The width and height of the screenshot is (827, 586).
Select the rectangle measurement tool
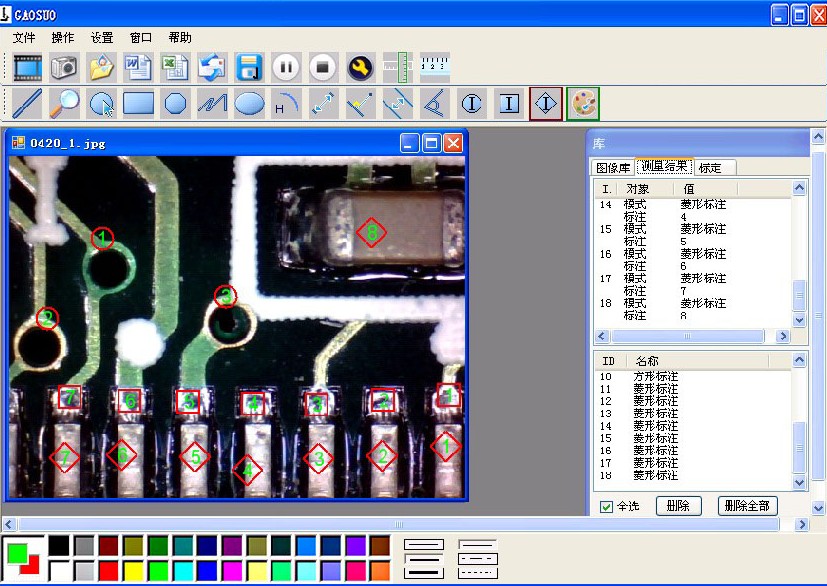tap(138, 103)
